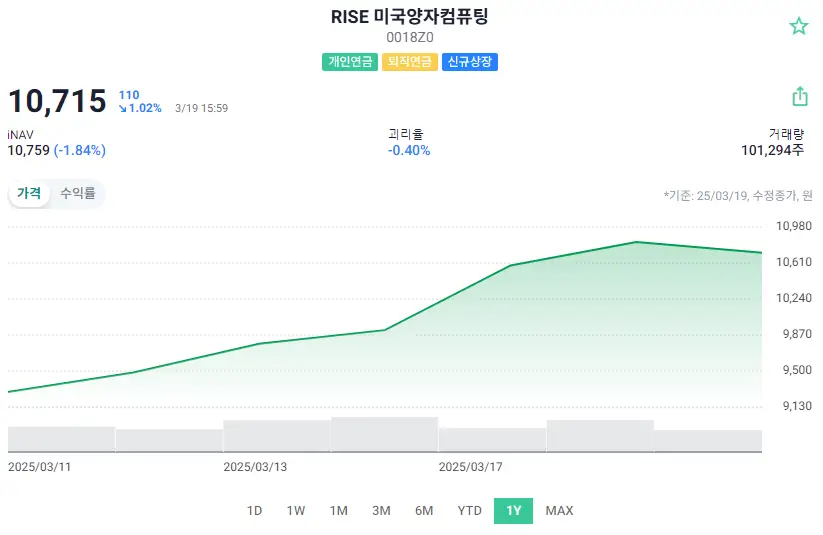Click the tallest volume bar
Image resolution: width=823 pixels, height=535 pixels.
click(x=384, y=435)
